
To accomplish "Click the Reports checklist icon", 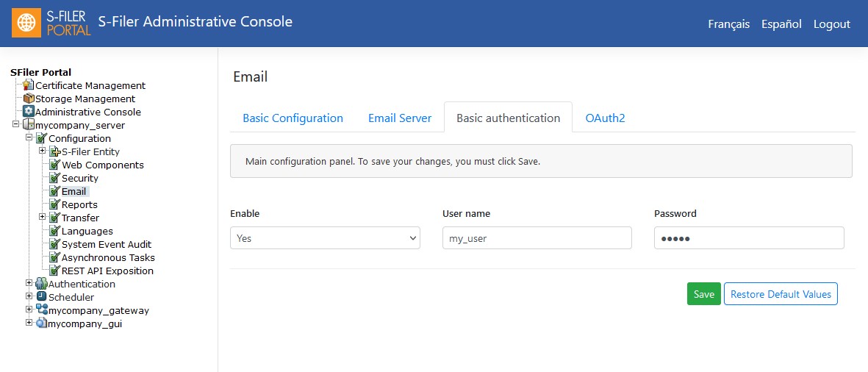I will pyautogui.click(x=55, y=205).
